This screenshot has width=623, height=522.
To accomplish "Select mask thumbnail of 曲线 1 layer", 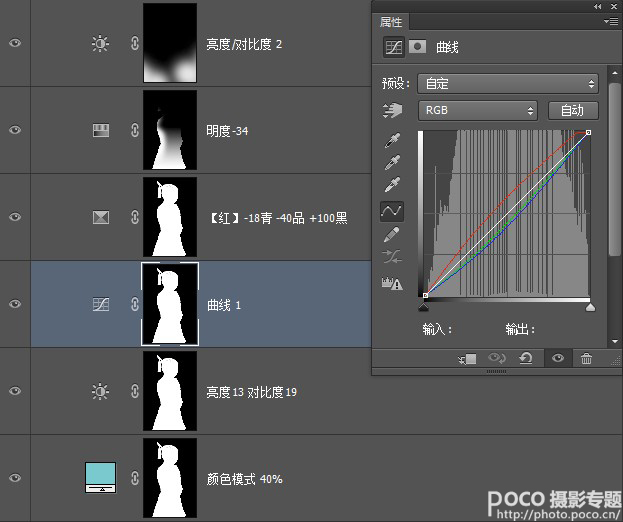I will coord(170,304).
